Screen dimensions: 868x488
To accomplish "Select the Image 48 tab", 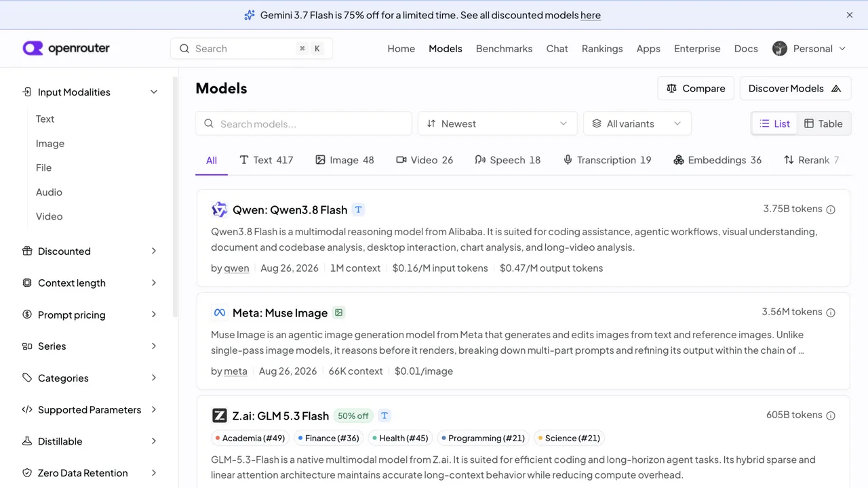I will tap(344, 161).
